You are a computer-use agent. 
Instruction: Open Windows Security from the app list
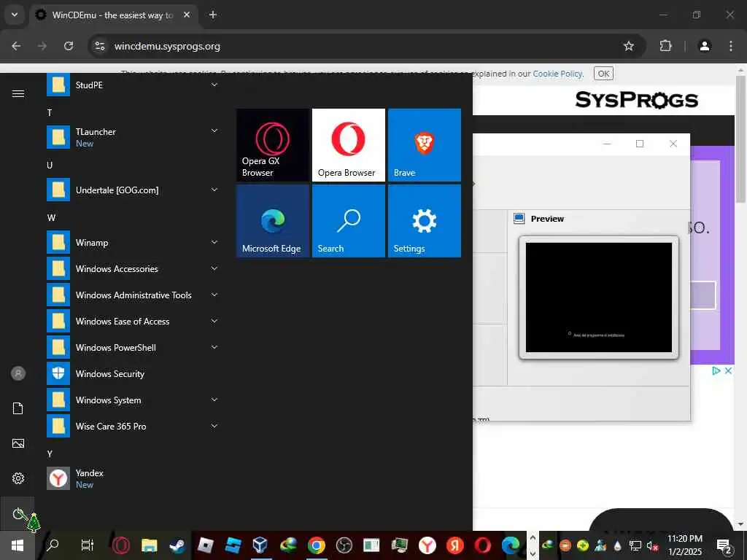point(133,374)
